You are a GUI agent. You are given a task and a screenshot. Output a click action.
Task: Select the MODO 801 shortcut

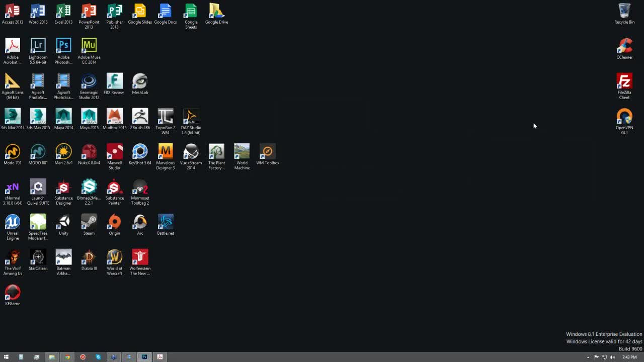(38, 155)
